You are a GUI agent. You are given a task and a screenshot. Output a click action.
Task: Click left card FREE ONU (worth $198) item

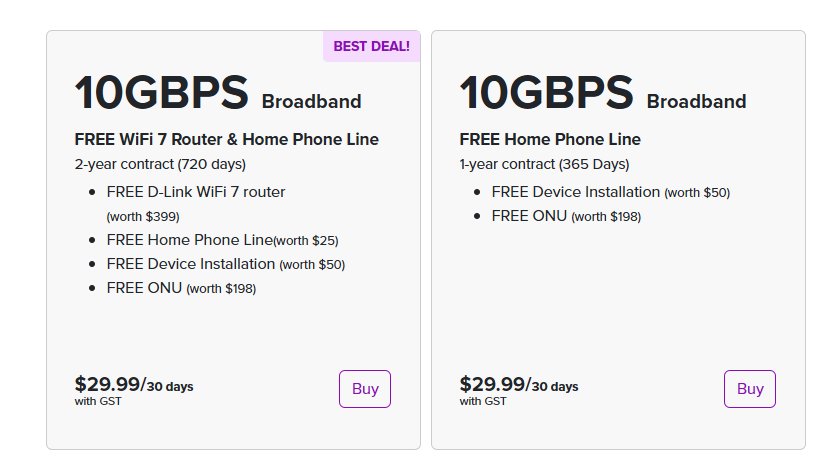click(x=181, y=288)
